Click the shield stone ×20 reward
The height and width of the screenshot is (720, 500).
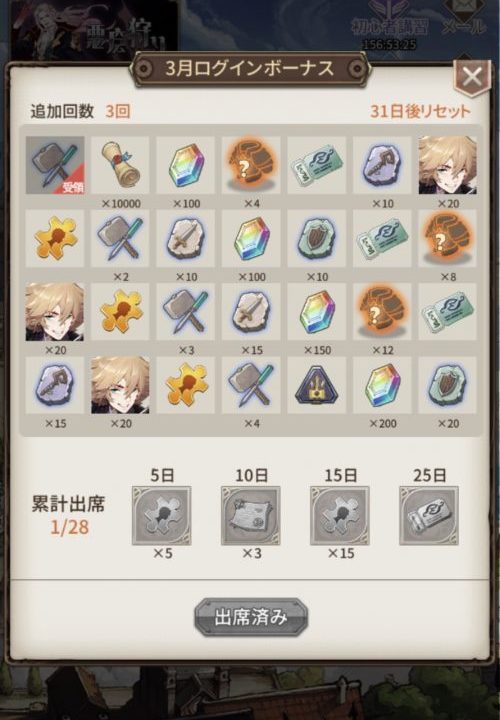tap(448, 385)
